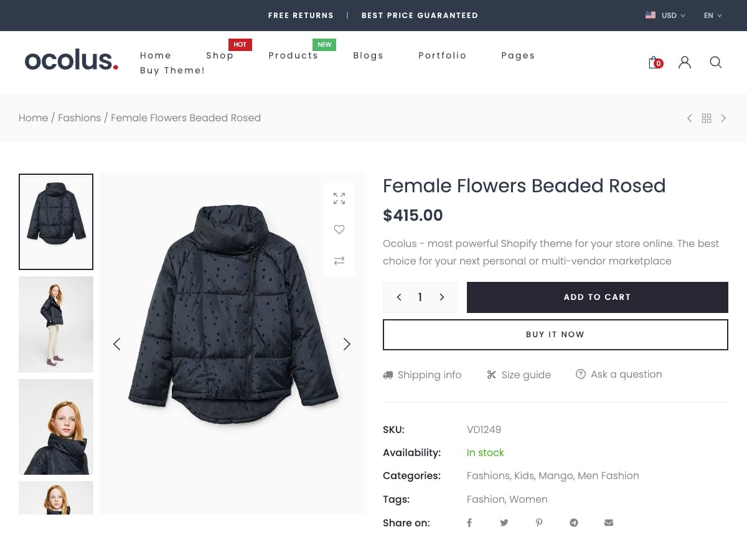Expand product image to fullscreen
Image resolution: width=747 pixels, height=560 pixels.
339,198
